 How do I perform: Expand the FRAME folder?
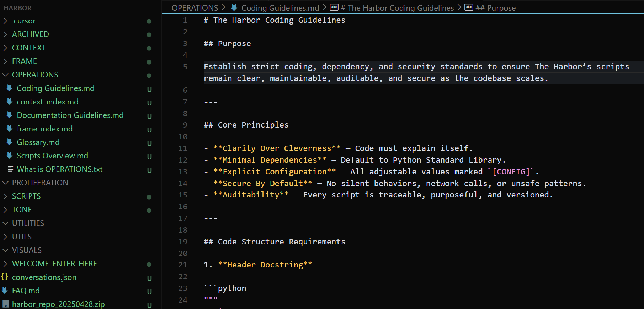point(5,61)
